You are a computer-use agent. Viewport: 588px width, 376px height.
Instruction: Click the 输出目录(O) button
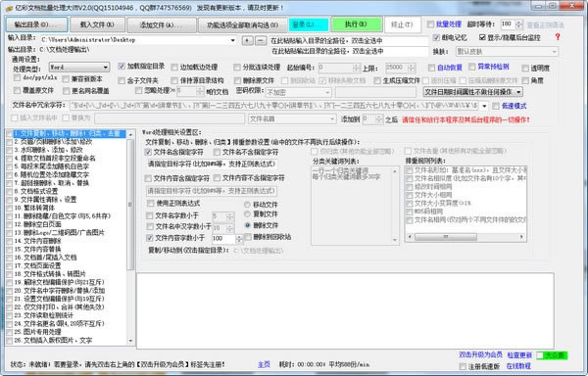pos(37,24)
